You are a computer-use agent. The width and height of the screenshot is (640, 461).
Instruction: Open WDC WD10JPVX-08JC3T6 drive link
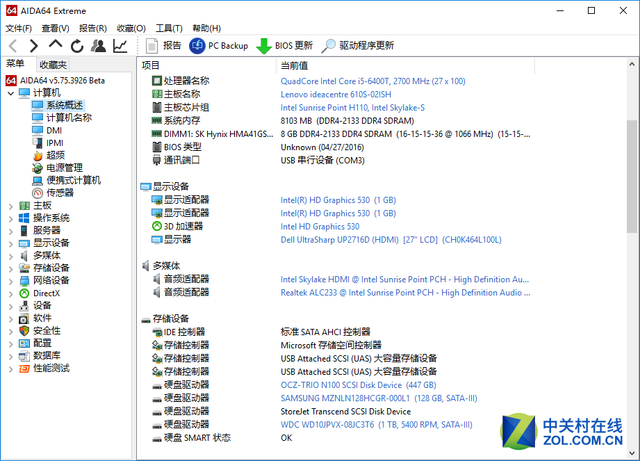click(376, 425)
